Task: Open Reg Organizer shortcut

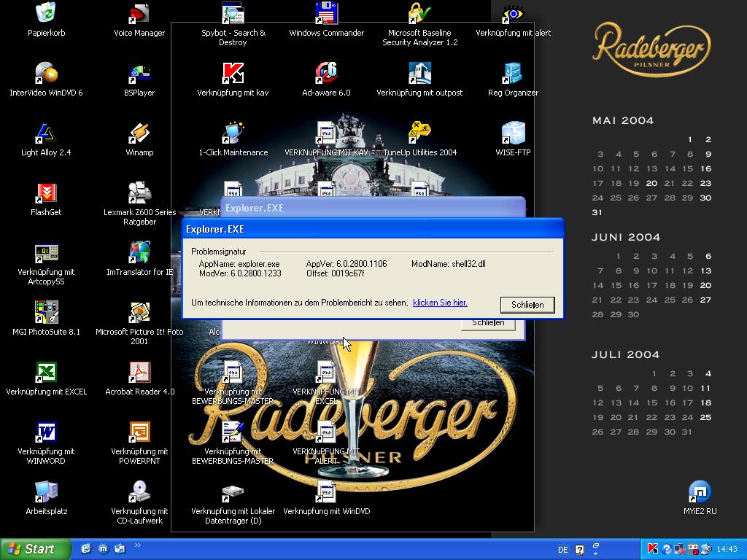Action: tap(513, 74)
